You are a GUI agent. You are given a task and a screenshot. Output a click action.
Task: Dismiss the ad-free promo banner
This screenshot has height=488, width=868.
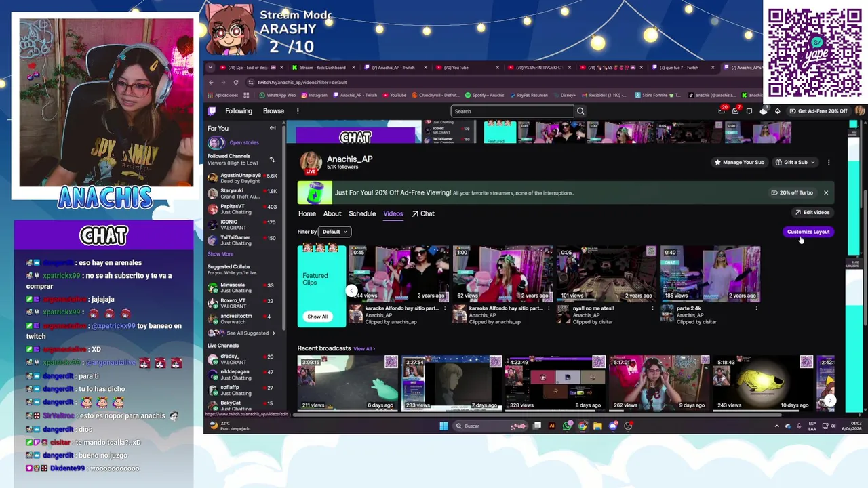point(825,193)
